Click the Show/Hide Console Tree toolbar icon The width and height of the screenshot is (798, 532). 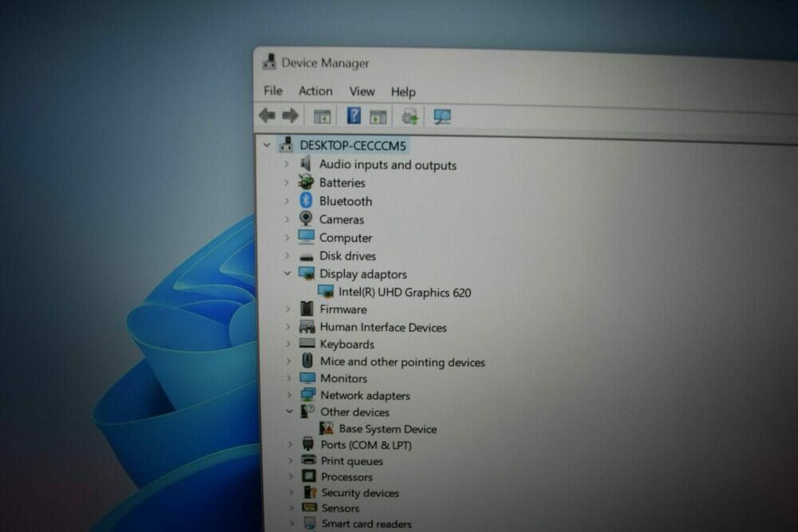tap(322, 116)
